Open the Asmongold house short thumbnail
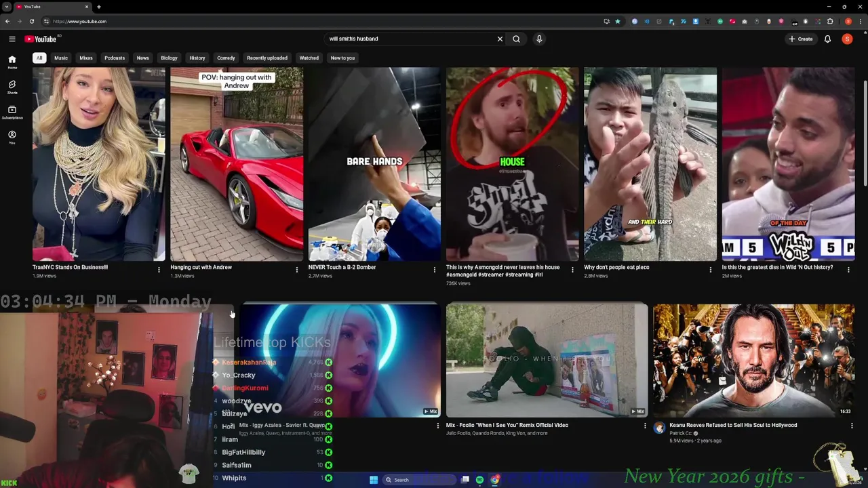The image size is (868, 488). pos(512,164)
